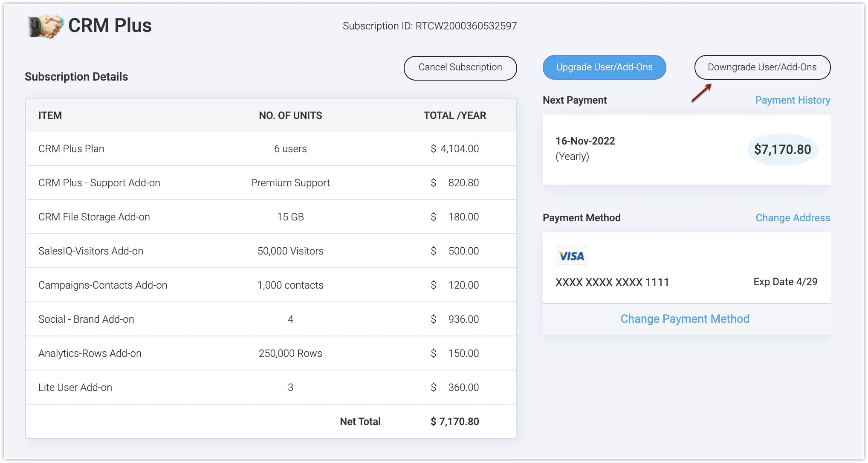Viewport: 868px width, 463px height.
Task: Click the Lite User Add-on item
Action: pyautogui.click(x=75, y=388)
